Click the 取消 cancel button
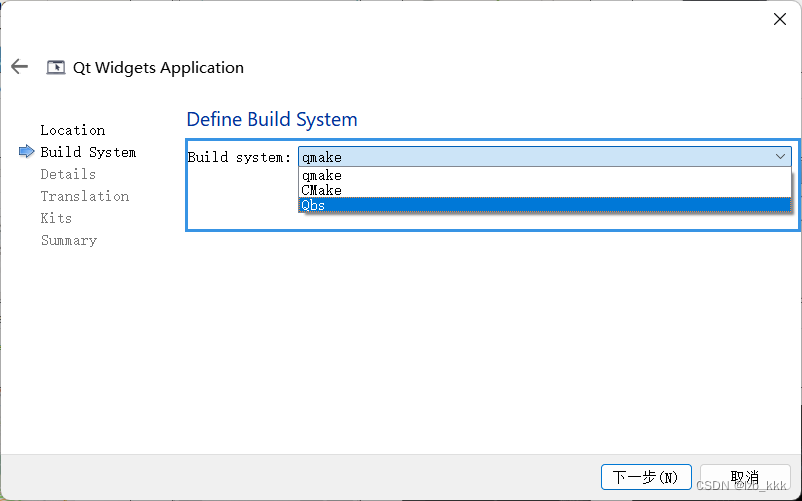 [745, 477]
